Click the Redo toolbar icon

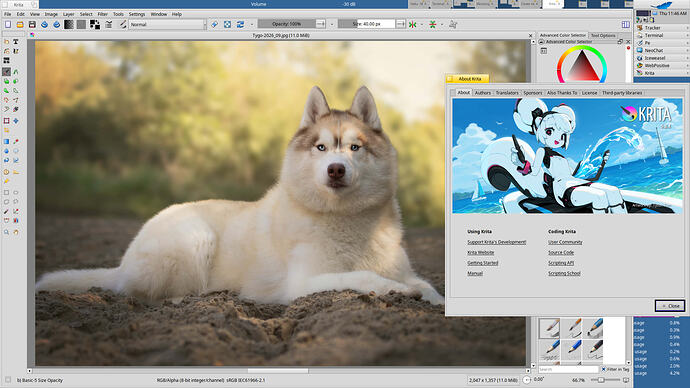(57, 24)
